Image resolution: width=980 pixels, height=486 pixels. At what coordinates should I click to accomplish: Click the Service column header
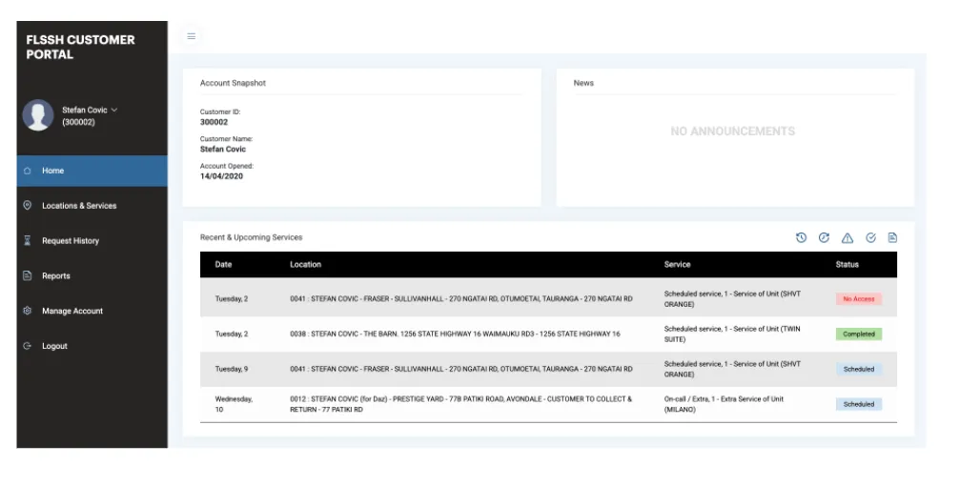(x=677, y=264)
